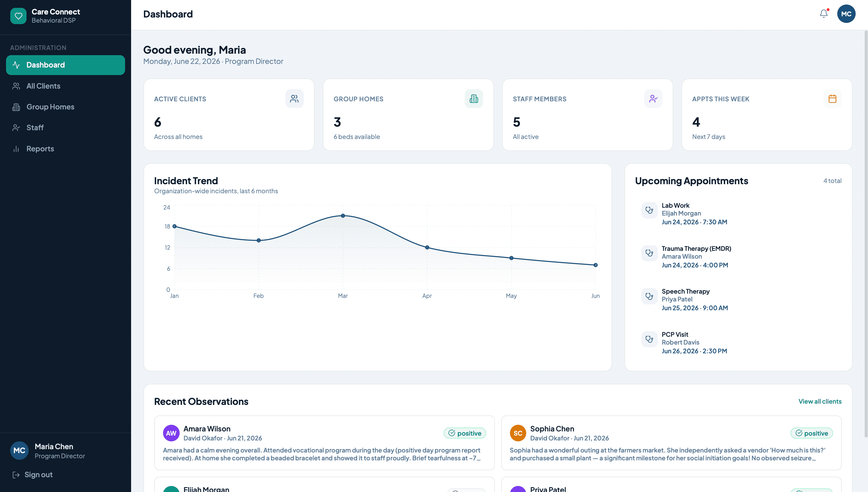Click the 6 beds available text
The height and width of the screenshot is (492, 868).
click(x=357, y=137)
